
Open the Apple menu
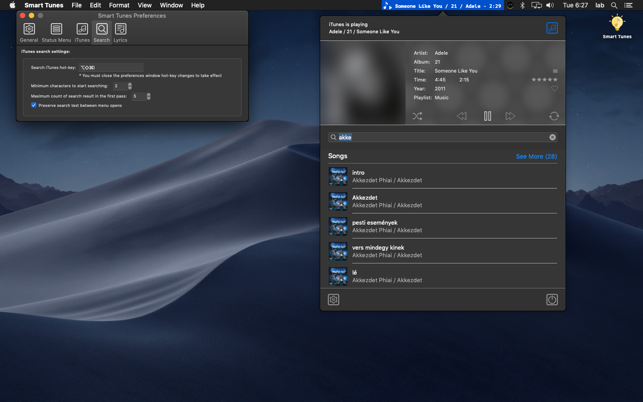point(12,5)
